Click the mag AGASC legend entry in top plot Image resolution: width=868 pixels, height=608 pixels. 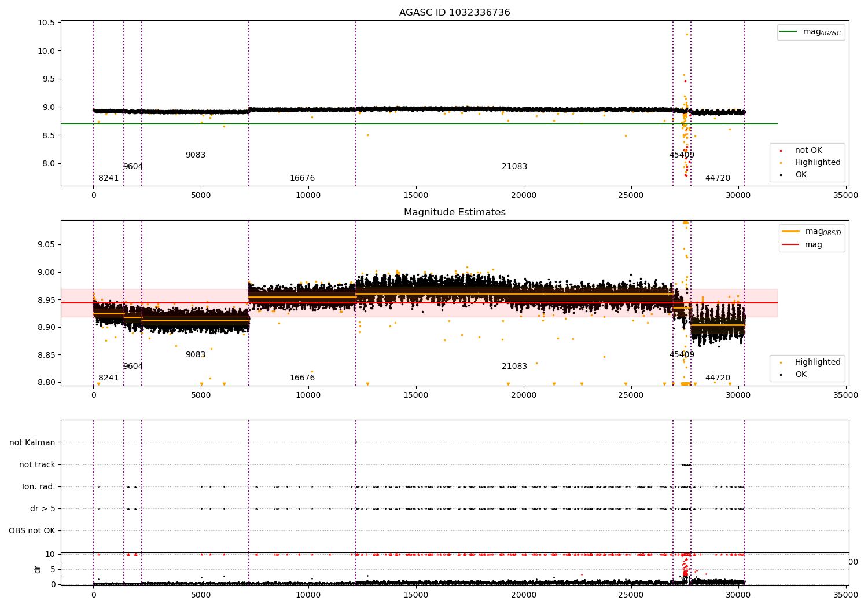click(x=810, y=32)
